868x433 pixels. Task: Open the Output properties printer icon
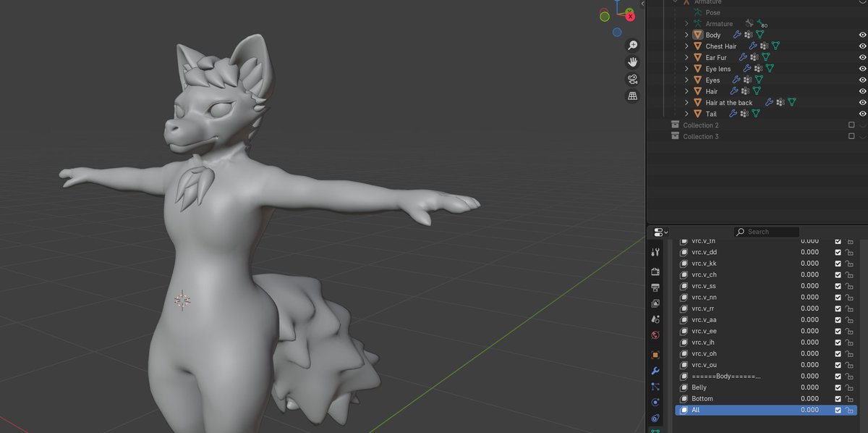pos(655,287)
